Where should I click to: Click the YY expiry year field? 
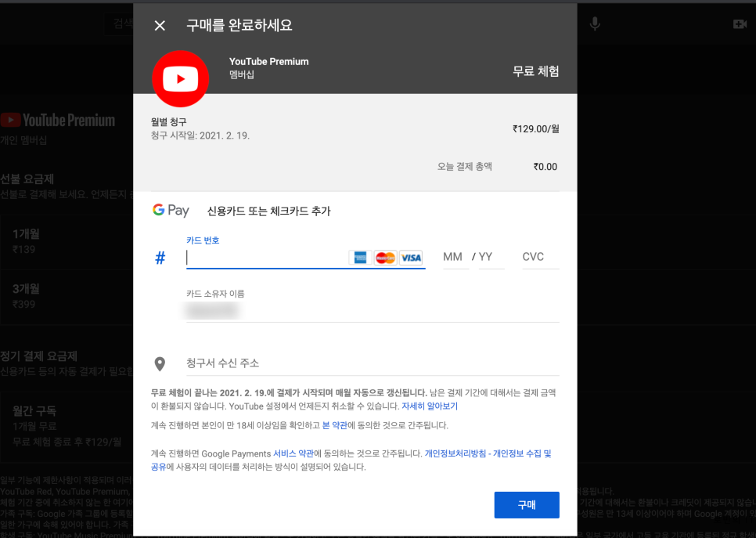click(491, 257)
